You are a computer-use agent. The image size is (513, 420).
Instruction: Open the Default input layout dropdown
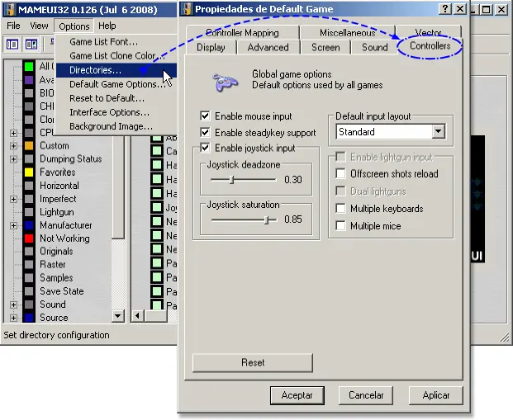point(438,132)
